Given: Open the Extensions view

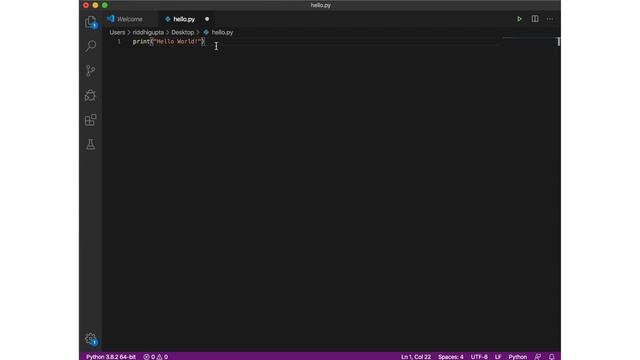Looking at the screenshot, I should [x=91, y=120].
